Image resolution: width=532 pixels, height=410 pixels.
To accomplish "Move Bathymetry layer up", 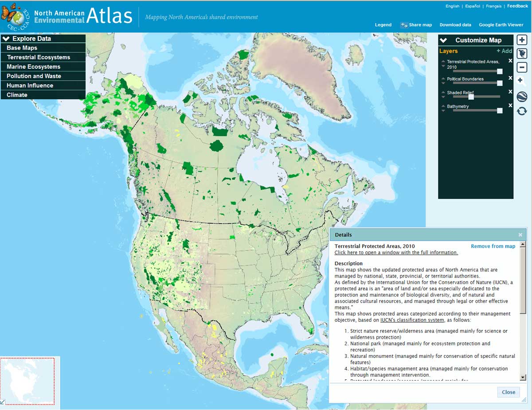I will (443, 106).
